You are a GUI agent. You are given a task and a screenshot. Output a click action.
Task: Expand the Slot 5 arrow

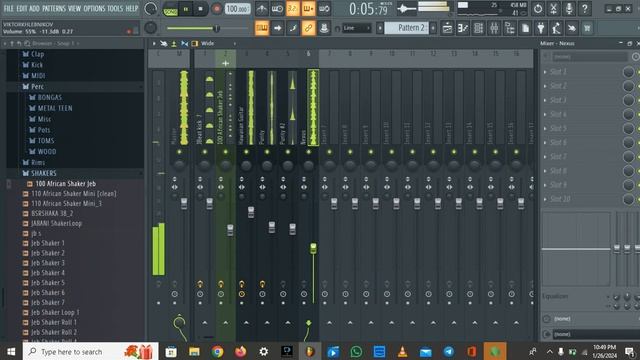[545, 129]
